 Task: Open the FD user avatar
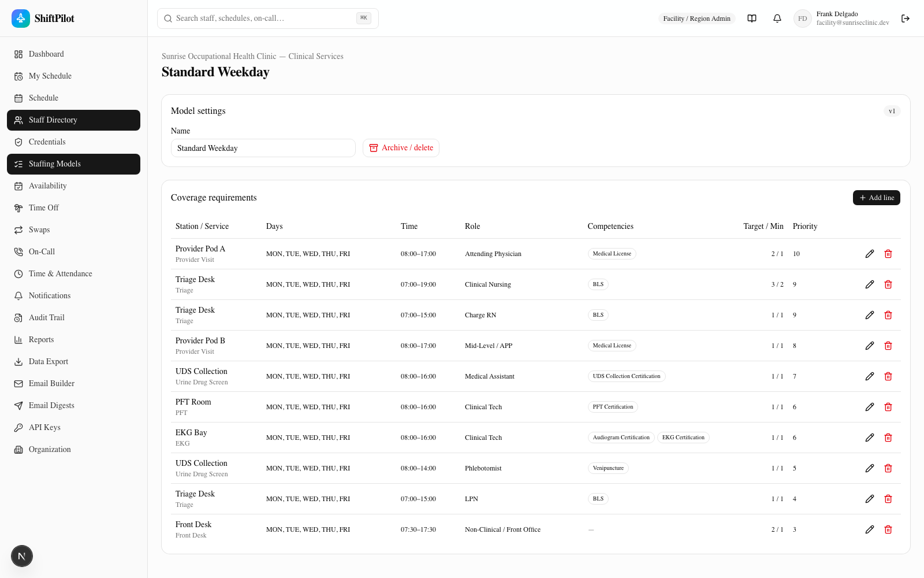coord(803,18)
